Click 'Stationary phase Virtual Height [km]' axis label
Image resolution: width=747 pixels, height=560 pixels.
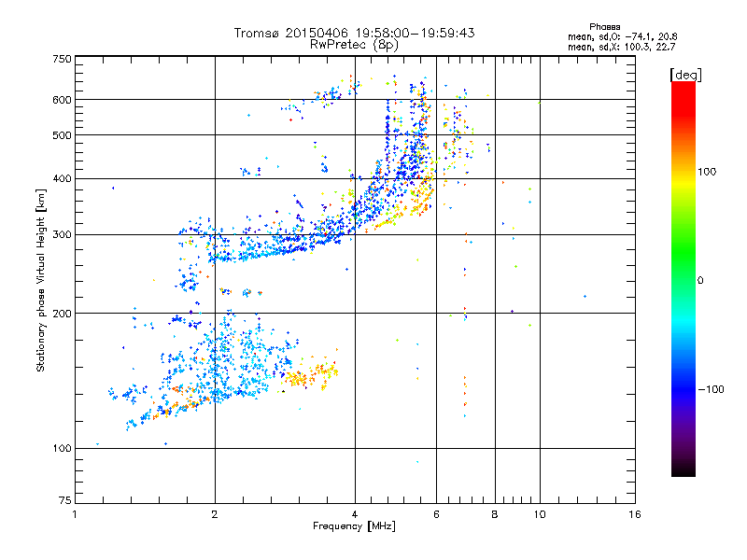(x=41, y=280)
